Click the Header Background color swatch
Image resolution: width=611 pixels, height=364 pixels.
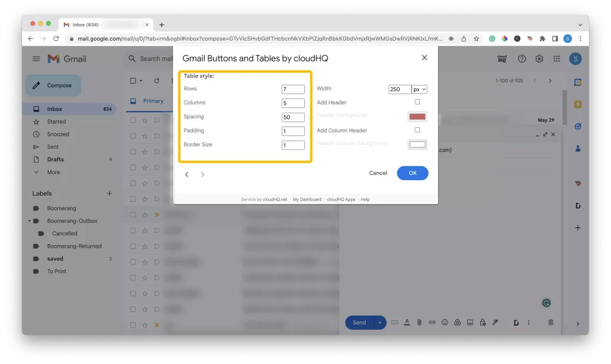pos(417,116)
